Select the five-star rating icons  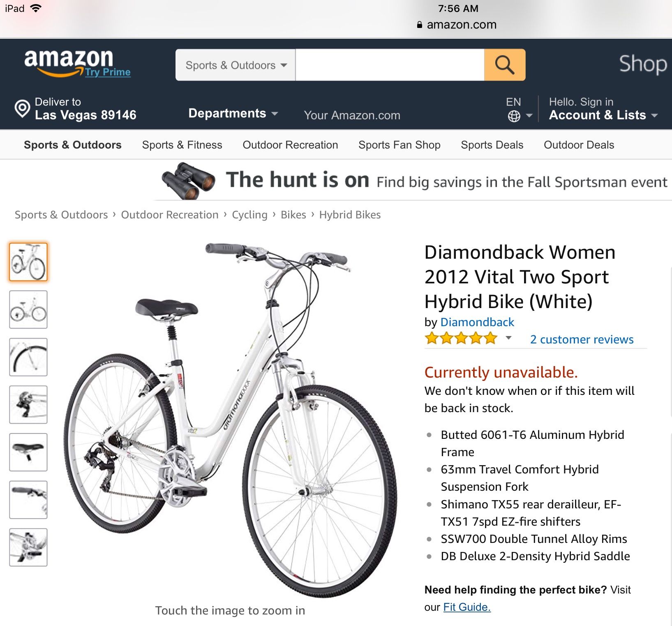coord(461,339)
